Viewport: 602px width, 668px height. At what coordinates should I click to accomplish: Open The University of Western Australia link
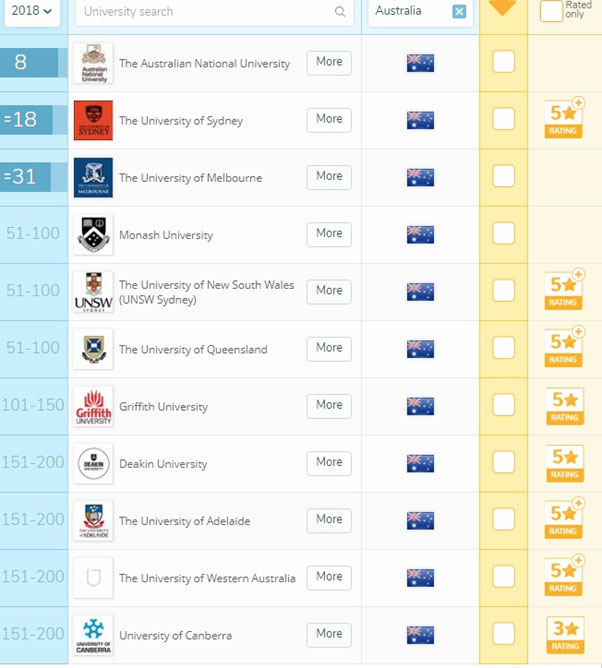click(207, 578)
